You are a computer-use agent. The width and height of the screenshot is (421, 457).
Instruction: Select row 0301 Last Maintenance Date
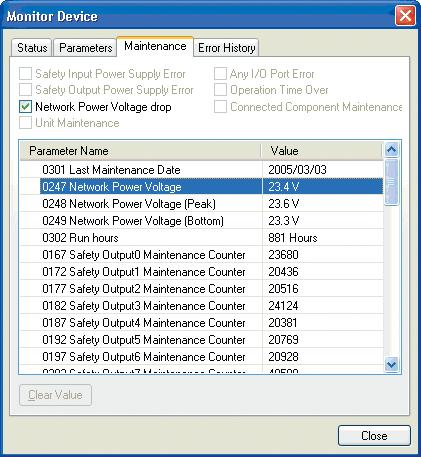(201, 170)
